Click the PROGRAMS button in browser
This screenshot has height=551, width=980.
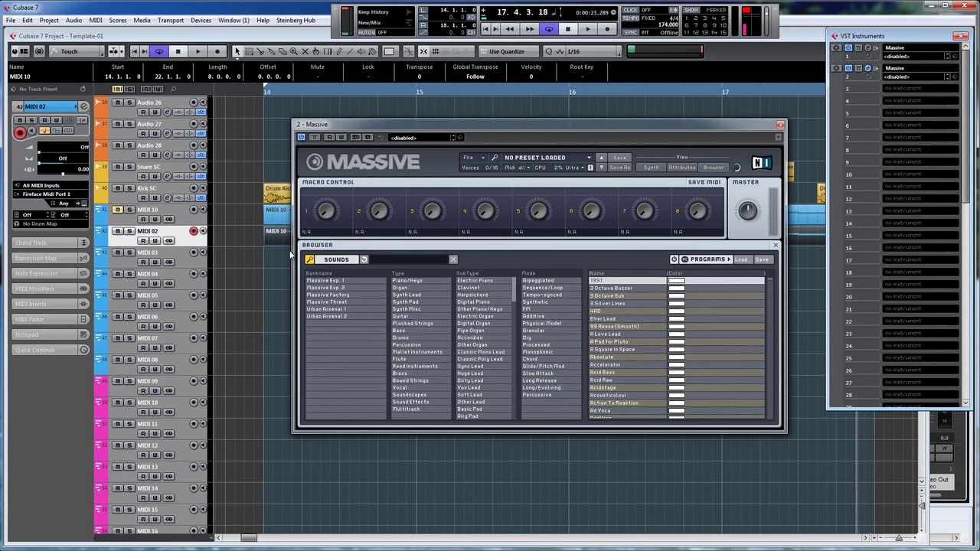(x=707, y=259)
